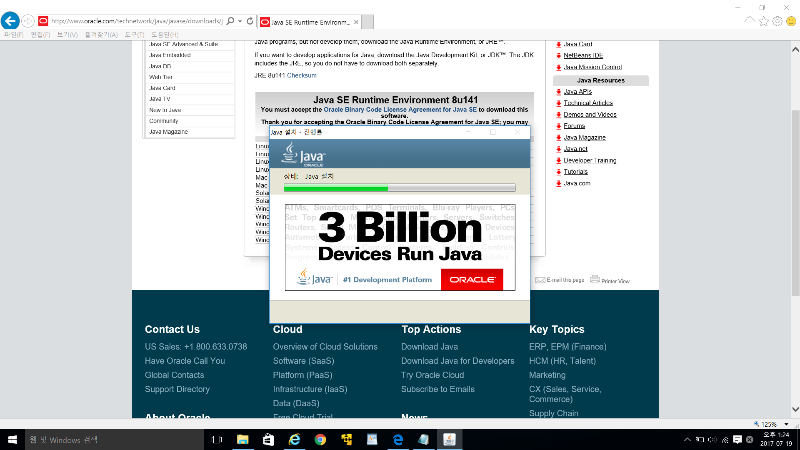Open Overview of Cloud Solutions link

pyautogui.click(x=325, y=346)
